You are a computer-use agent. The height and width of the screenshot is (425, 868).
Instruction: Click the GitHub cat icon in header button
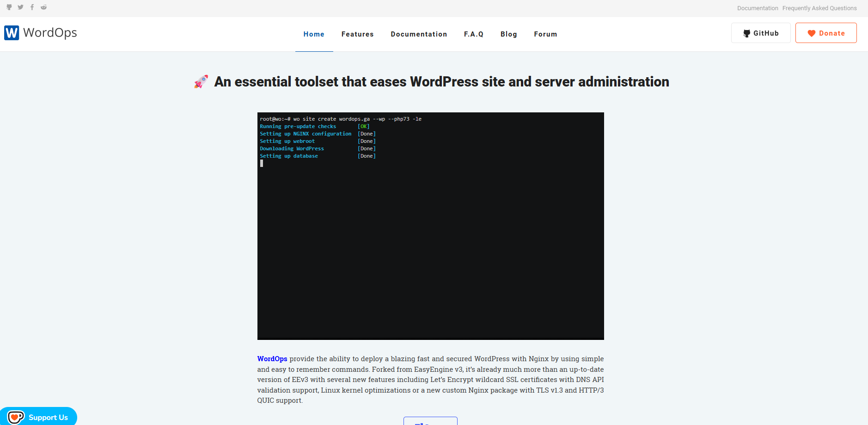click(x=746, y=33)
